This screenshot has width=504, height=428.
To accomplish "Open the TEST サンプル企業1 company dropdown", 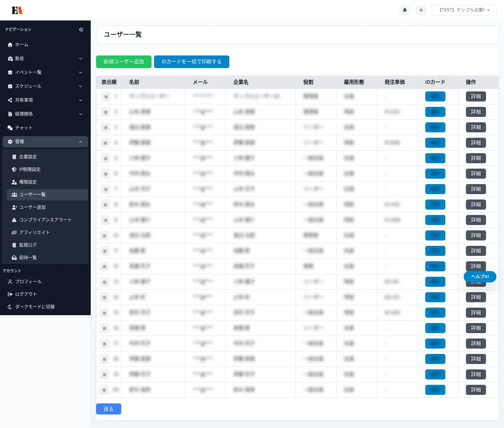I will [x=464, y=10].
